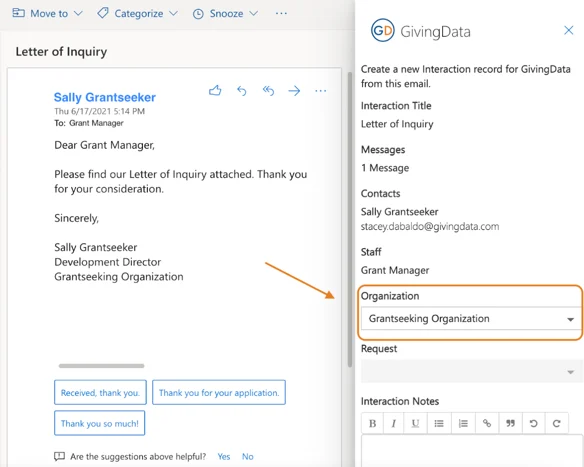Click Yes for helpful suggestions
Viewport: 584px width, 467px height.
click(224, 457)
